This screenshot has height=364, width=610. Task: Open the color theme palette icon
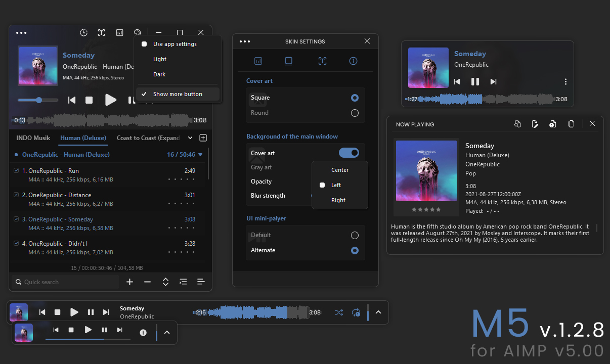coord(138,32)
